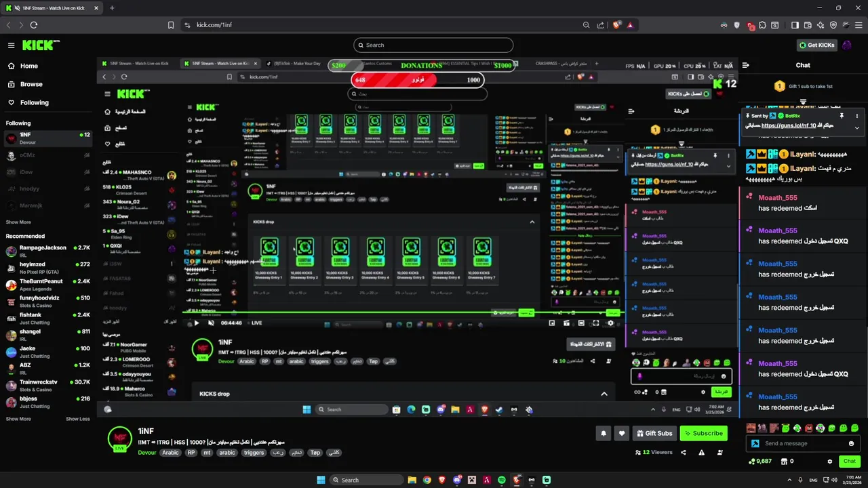Open the Brave Wallet toolbar icon
This screenshot has width=868, height=488.
point(808,25)
